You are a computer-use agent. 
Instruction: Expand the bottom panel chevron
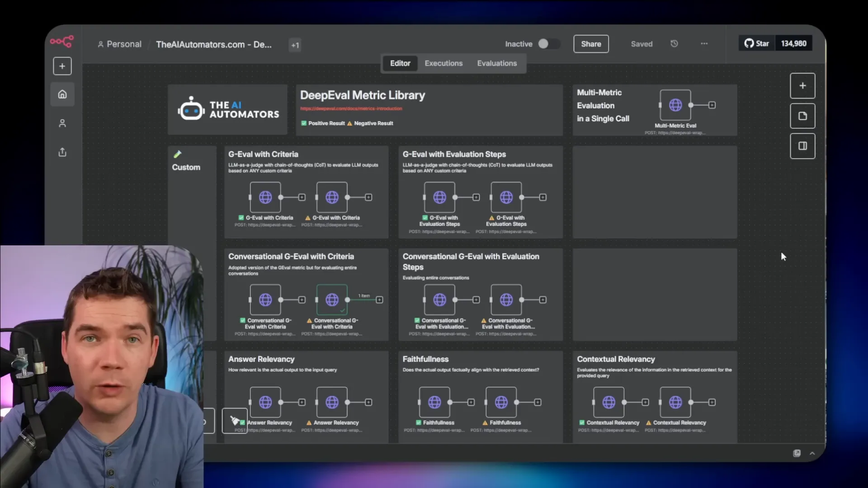coord(812,453)
